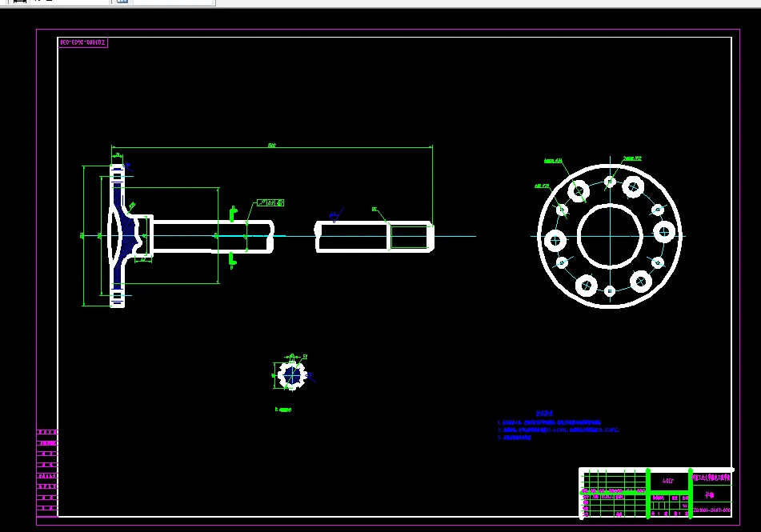761x532 pixels.
Task: Select the geometric tolerance frame above the shaft
Action: [270, 202]
